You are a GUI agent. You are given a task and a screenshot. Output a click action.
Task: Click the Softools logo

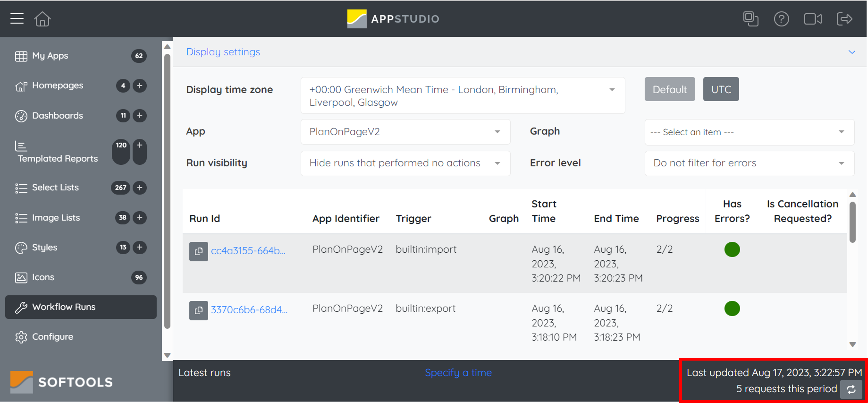click(61, 382)
